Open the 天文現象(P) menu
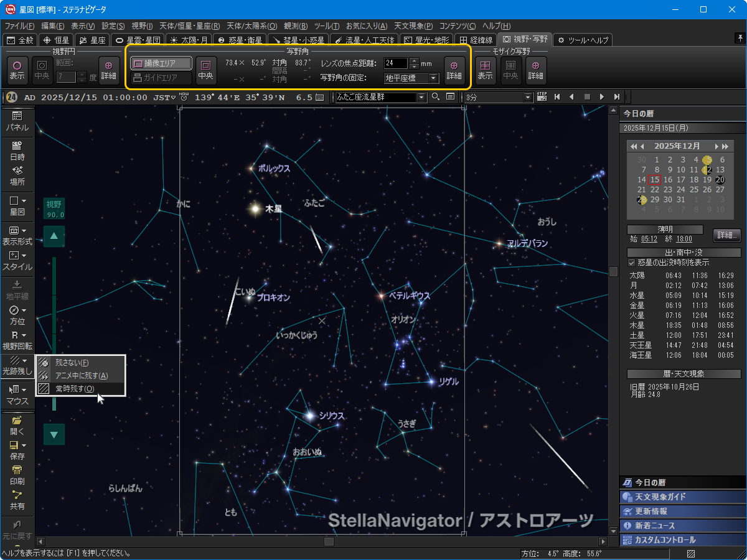The height and width of the screenshot is (560, 747). click(x=415, y=26)
